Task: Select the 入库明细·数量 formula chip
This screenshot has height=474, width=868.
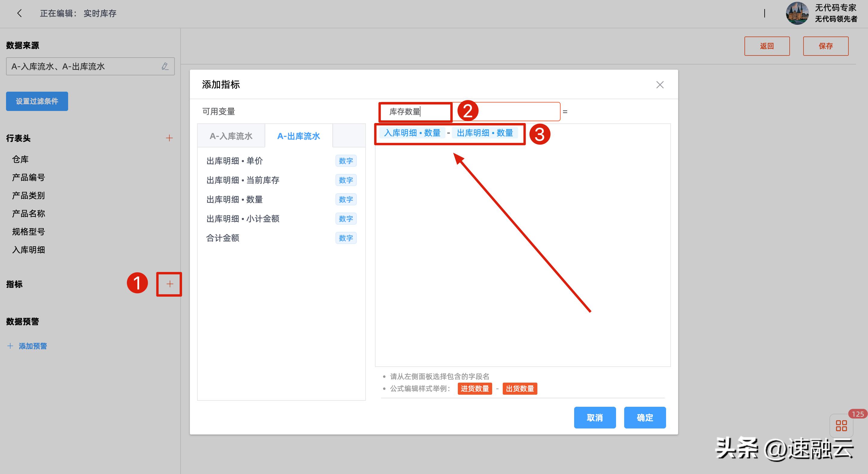Action: point(412,132)
